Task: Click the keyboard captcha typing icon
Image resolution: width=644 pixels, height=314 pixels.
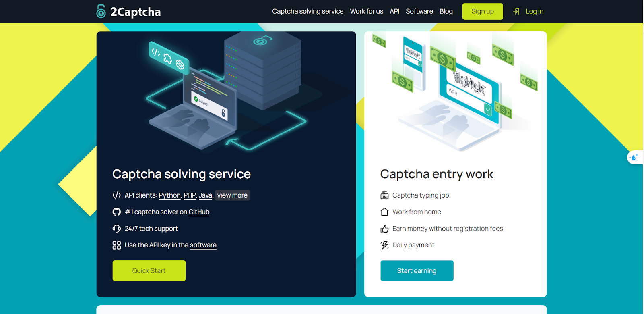Action: pos(384,195)
